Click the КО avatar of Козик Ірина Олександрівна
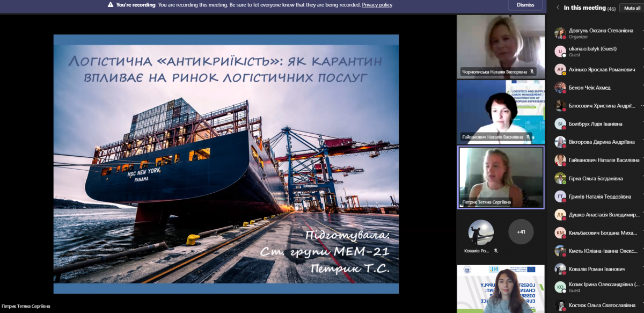Viewport: 644px width, 313px height. [560, 287]
